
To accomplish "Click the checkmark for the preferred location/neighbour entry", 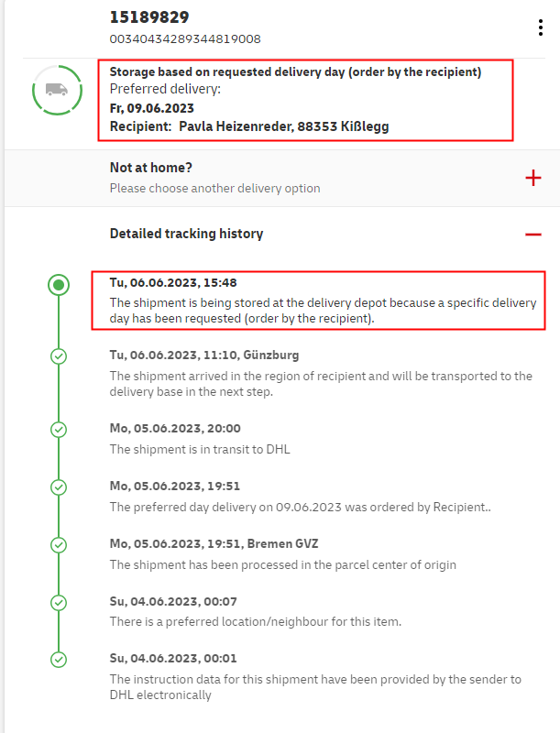I will coord(59,602).
